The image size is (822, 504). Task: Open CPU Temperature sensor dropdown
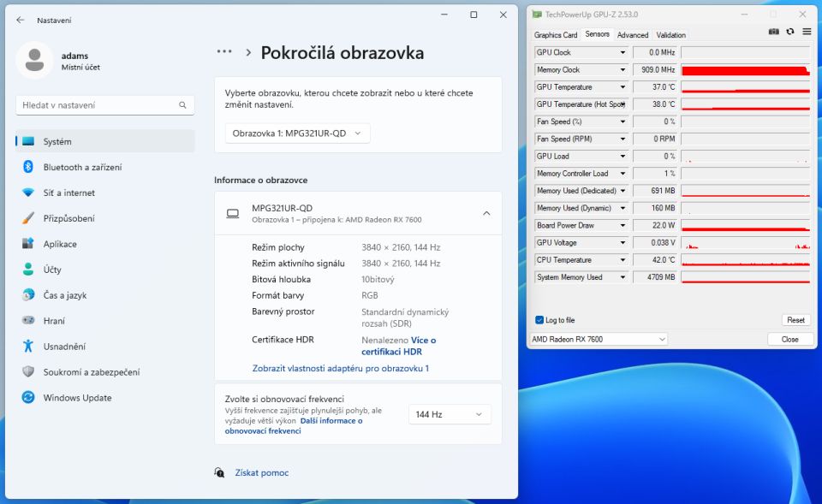[x=622, y=260]
